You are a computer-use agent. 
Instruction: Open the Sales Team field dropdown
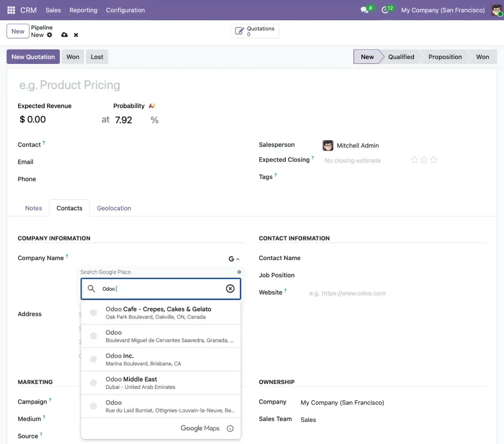click(308, 419)
